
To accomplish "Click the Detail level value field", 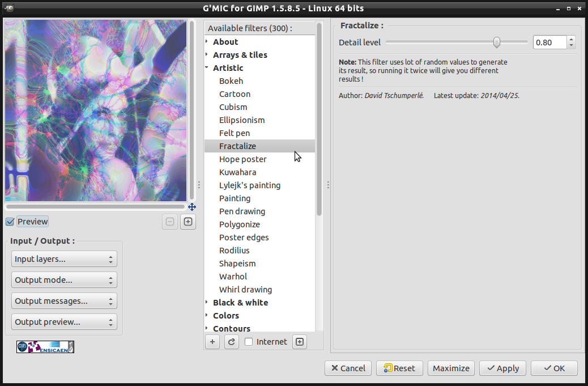I will point(549,43).
